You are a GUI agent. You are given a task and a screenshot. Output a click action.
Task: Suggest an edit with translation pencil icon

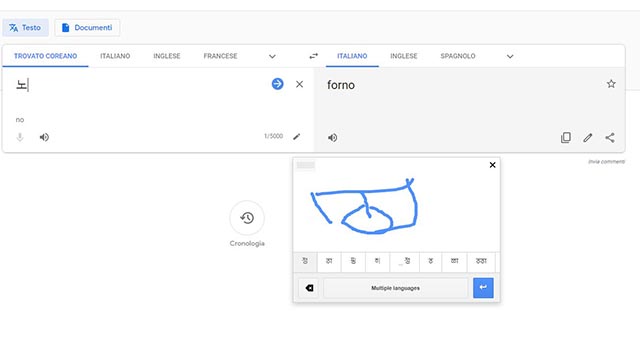[x=588, y=138]
